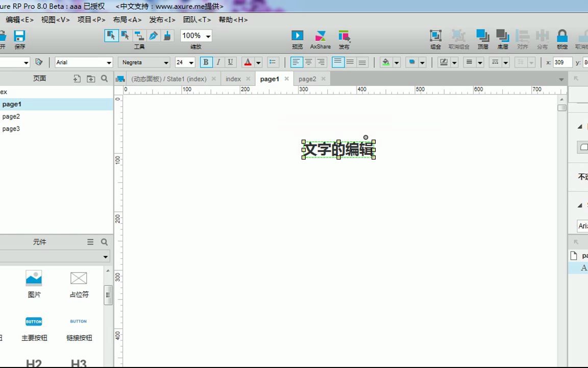Click the pages panel search magnifier
The image size is (588, 368).
click(x=104, y=79)
